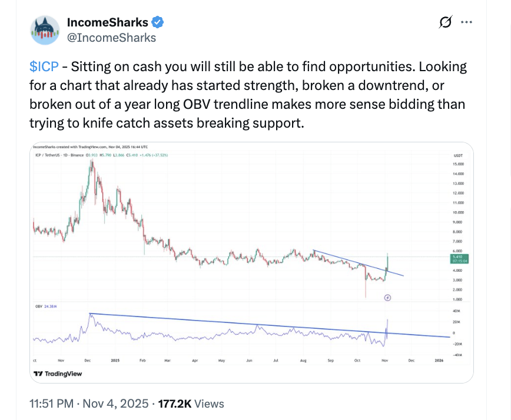This screenshot has width=511, height=420.
Task: Click the USDT axis currency label
Action: point(450,154)
